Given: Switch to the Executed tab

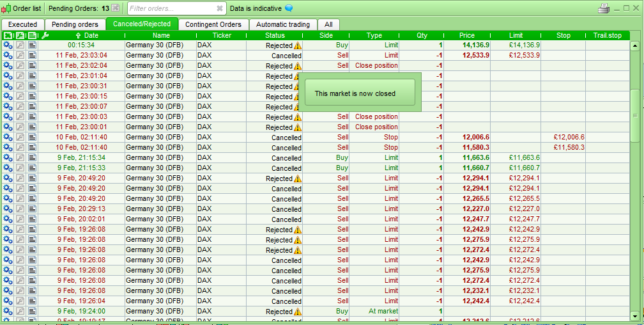Looking at the screenshot, I should [22, 24].
